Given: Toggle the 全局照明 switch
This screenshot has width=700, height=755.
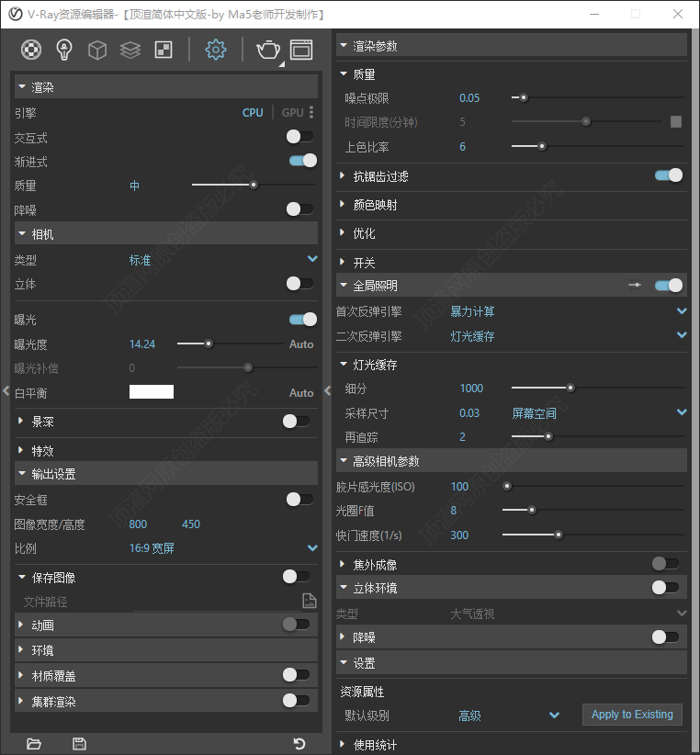Looking at the screenshot, I should (669, 286).
